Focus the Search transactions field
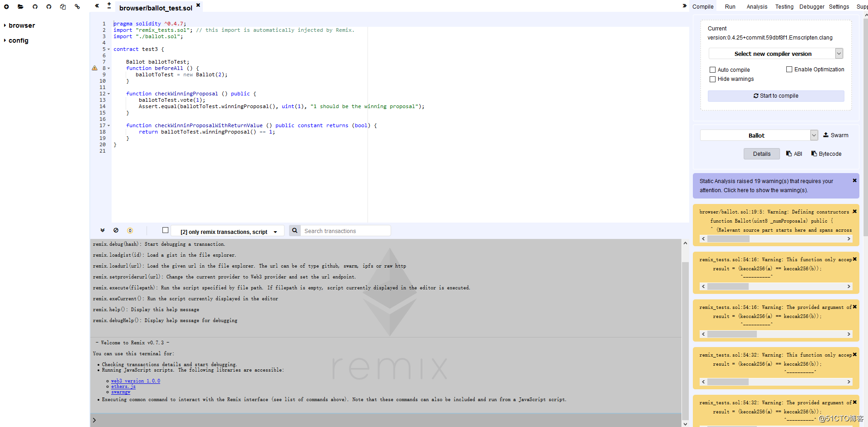The height and width of the screenshot is (427, 868). [346, 231]
